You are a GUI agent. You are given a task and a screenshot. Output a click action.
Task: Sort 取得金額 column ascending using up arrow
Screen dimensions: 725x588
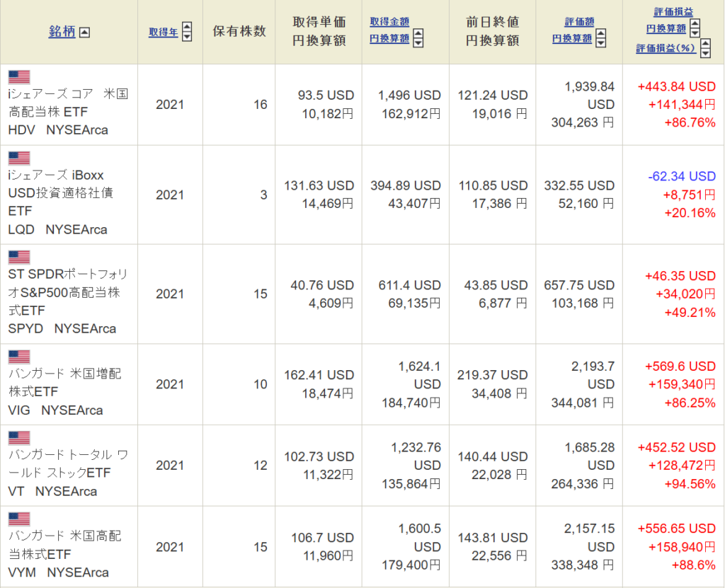pos(418,34)
